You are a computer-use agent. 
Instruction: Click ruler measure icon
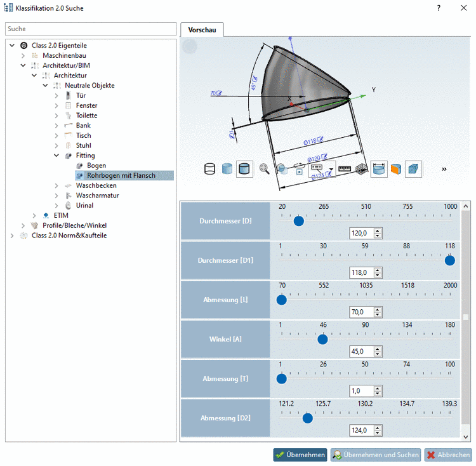pyautogui.click(x=345, y=169)
